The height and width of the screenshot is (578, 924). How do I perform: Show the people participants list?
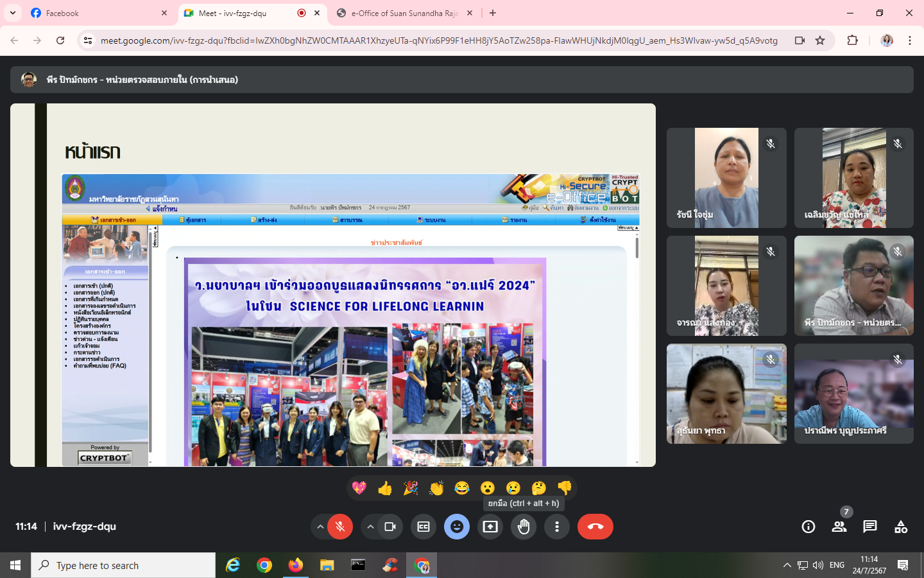(x=839, y=527)
